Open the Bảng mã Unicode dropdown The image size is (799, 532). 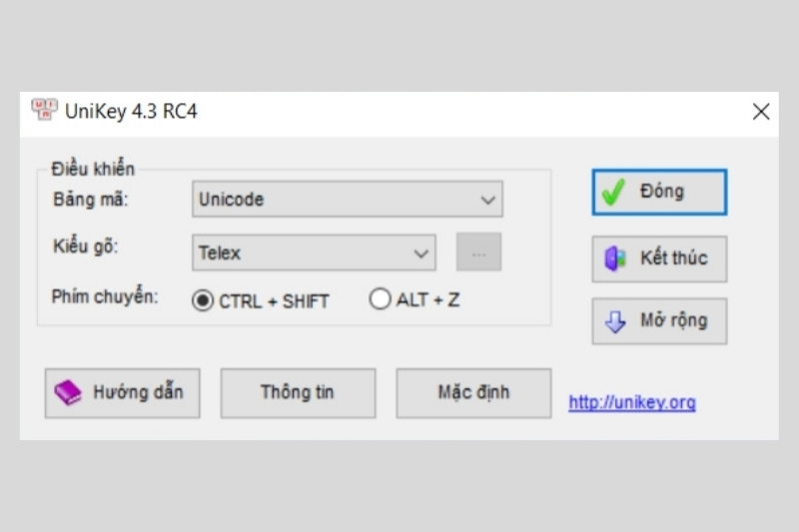(x=348, y=199)
